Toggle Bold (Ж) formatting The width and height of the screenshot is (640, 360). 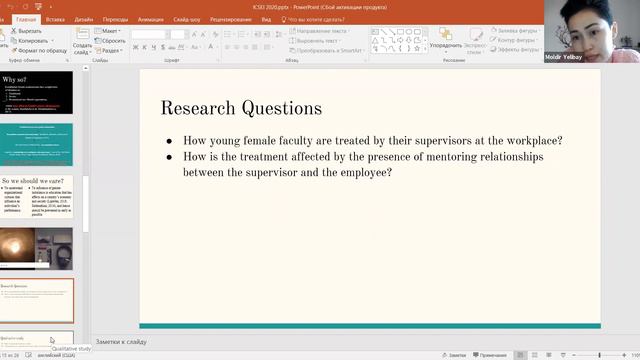pos(136,47)
